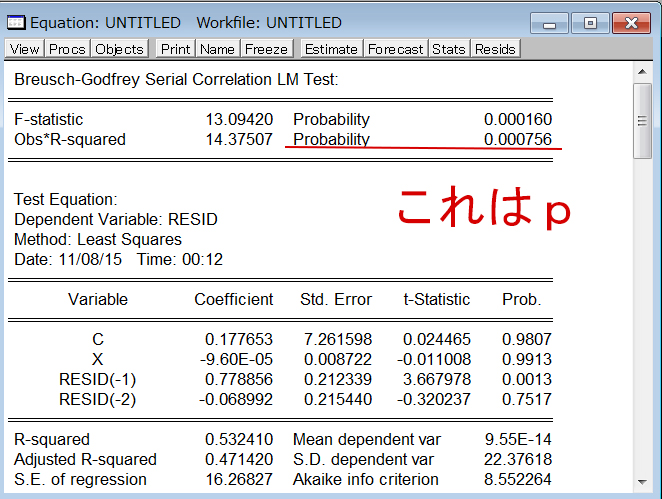Freeze the current output view
Viewport: 662px width, 499px height.
(x=266, y=49)
